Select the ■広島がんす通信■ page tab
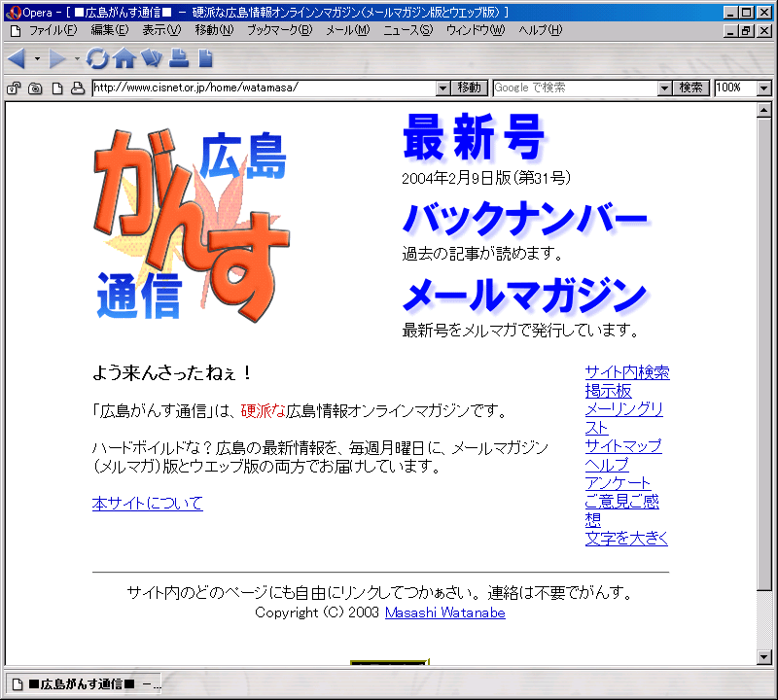 pyautogui.click(x=85, y=684)
